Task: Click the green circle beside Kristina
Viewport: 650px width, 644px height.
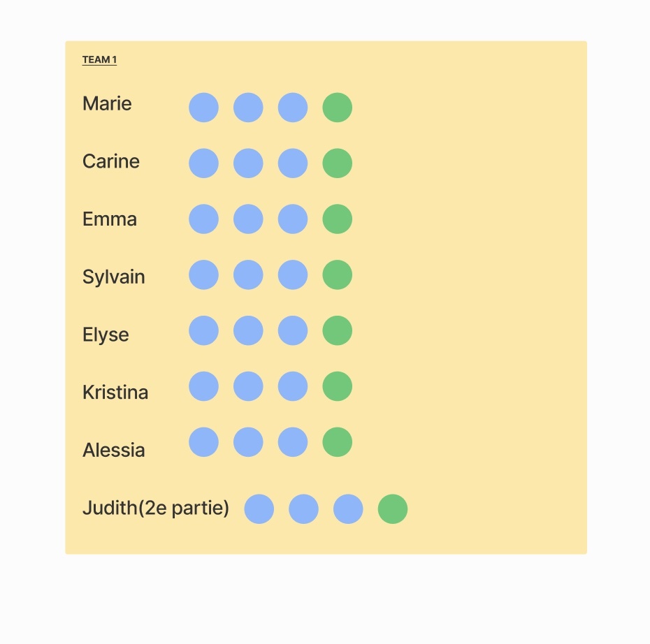Action: (337, 386)
